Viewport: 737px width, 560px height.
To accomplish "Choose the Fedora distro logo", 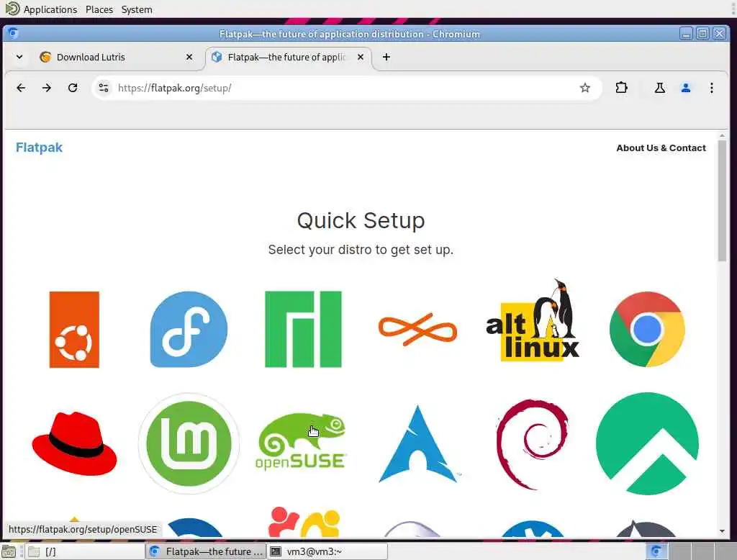I will [x=189, y=329].
